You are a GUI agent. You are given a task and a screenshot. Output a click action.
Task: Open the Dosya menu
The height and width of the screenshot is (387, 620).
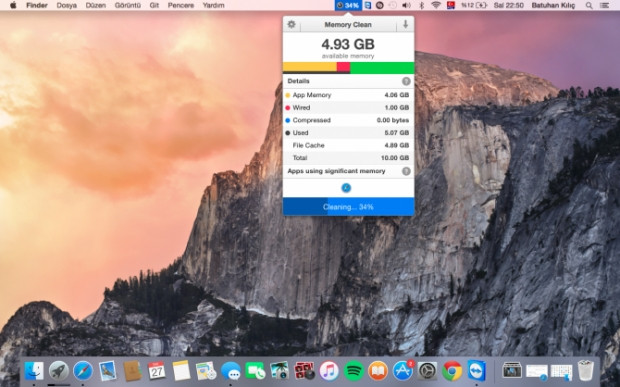[x=67, y=6]
